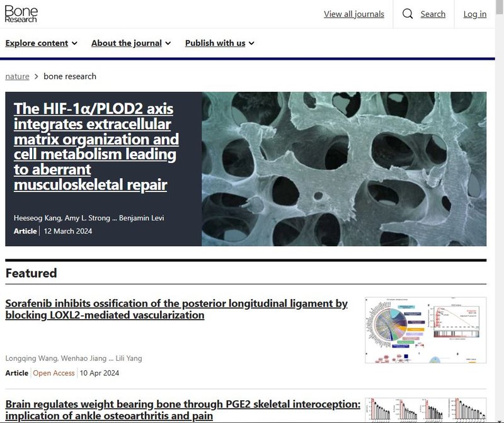Go to the nature breadcrumb link

pyautogui.click(x=17, y=76)
